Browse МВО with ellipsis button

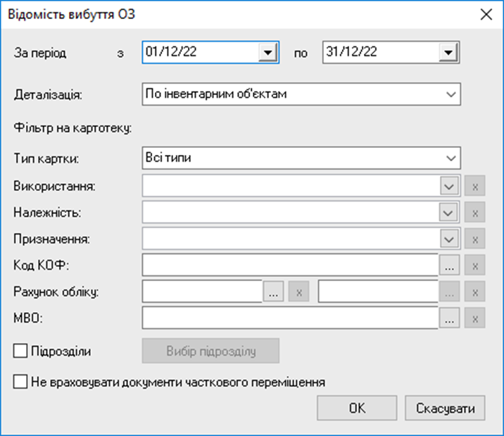449,318
